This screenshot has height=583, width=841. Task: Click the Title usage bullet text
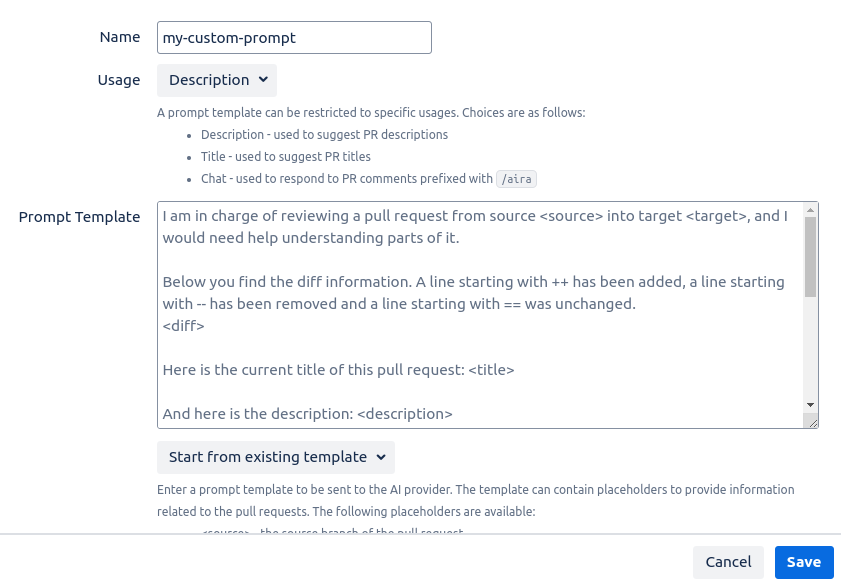pyautogui.click(x=285, y=157)
